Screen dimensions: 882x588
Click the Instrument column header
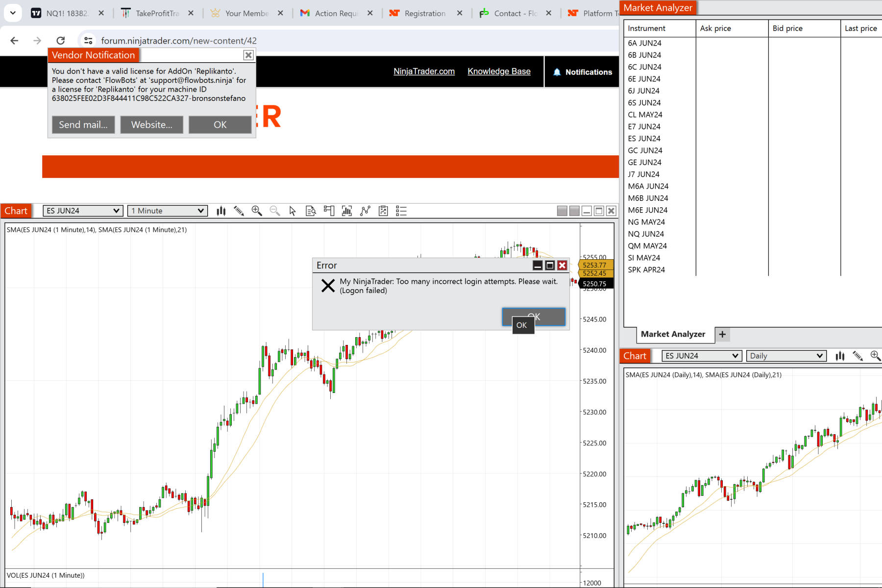tap(660, 28)
